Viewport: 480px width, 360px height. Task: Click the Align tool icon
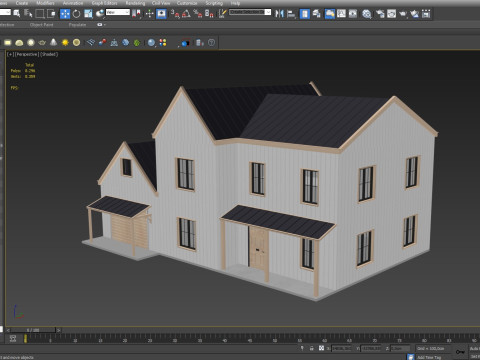(291, 14)
